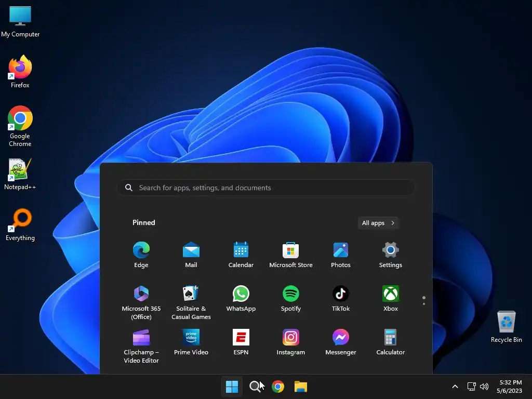Open Microsoft Store from the Start menu
532x399 pixels.
click(x=291, y=255)
